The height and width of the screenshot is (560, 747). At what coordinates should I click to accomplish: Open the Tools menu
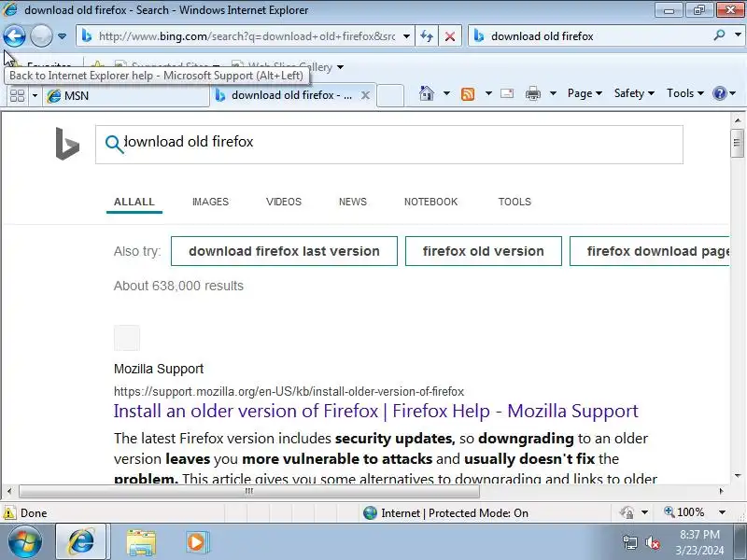pyautogui.click(x=684, y=93)
